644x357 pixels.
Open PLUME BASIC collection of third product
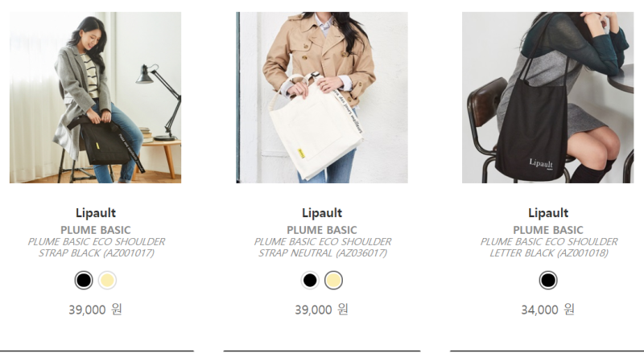(x=548, y=230)
